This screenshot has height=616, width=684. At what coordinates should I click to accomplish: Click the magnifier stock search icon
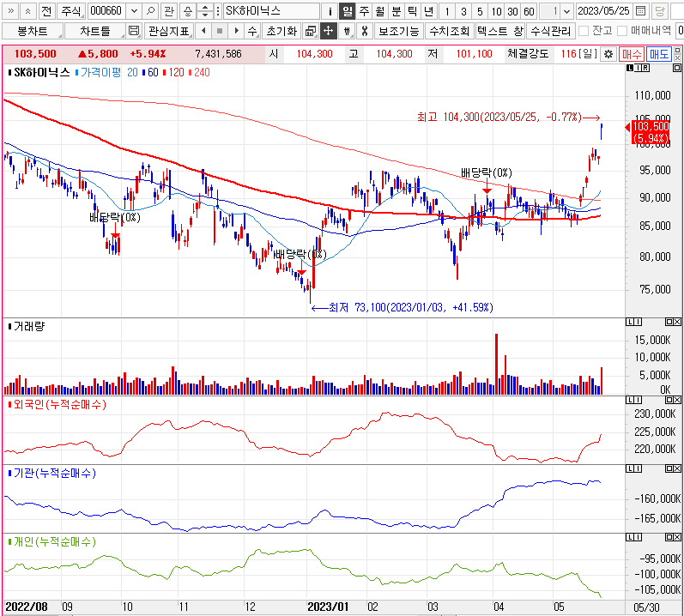(150, 11)
